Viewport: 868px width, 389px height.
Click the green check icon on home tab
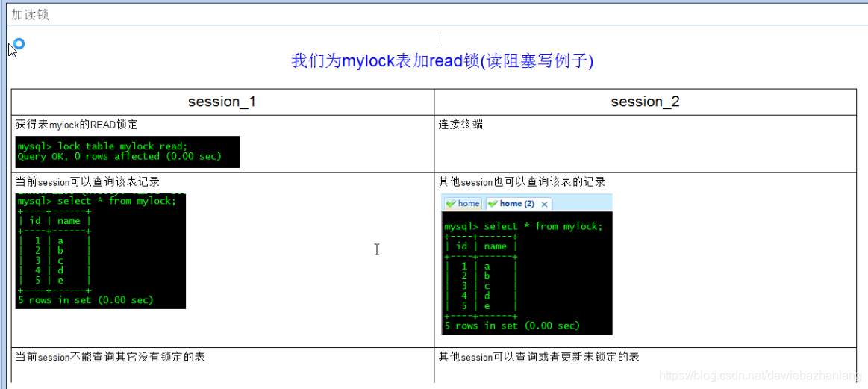(x=451, y=203)
